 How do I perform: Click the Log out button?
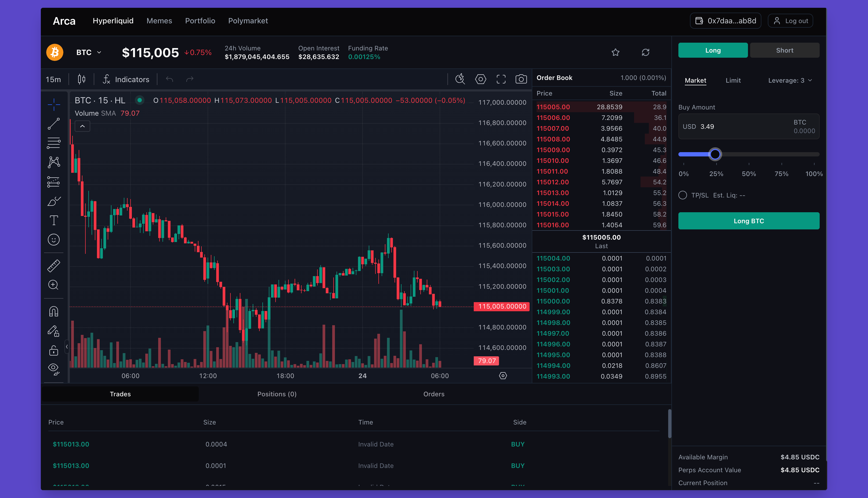point(790,21)
